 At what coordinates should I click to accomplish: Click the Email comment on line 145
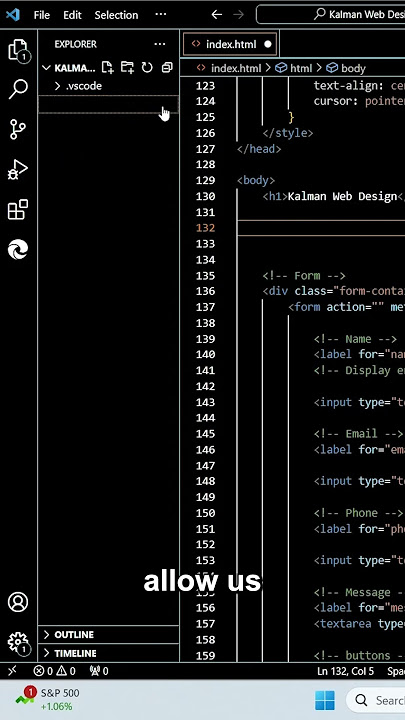(359, 434)
